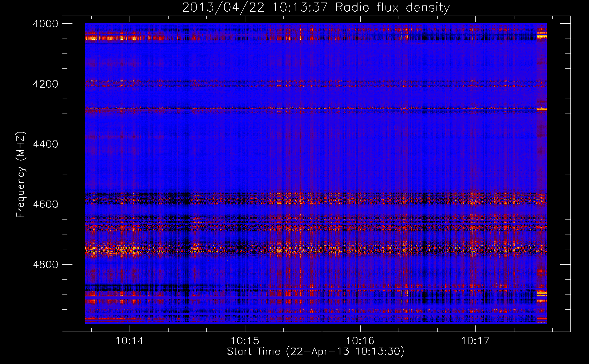Click the 4800 frequency tick label
The height and width of the screenshot is (364, 589).
pos(46,264)
